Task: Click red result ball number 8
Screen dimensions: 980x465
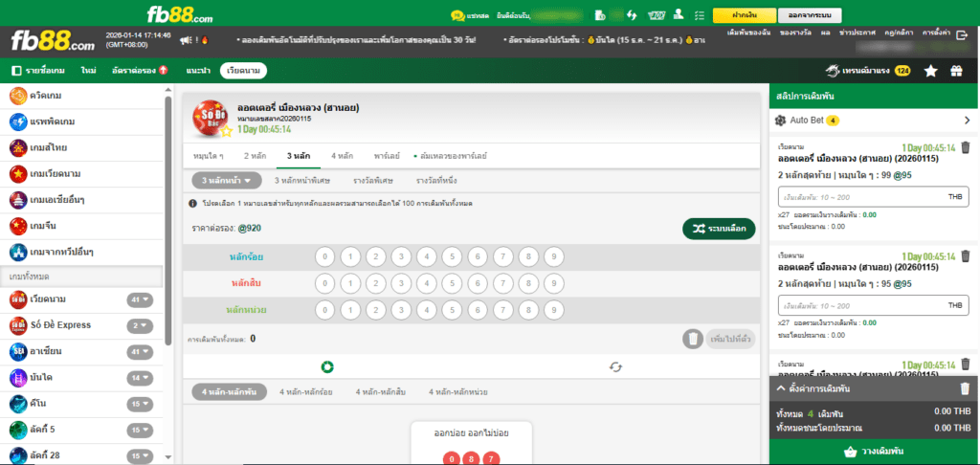Action: pyautogui.click(x=473, y=460)
